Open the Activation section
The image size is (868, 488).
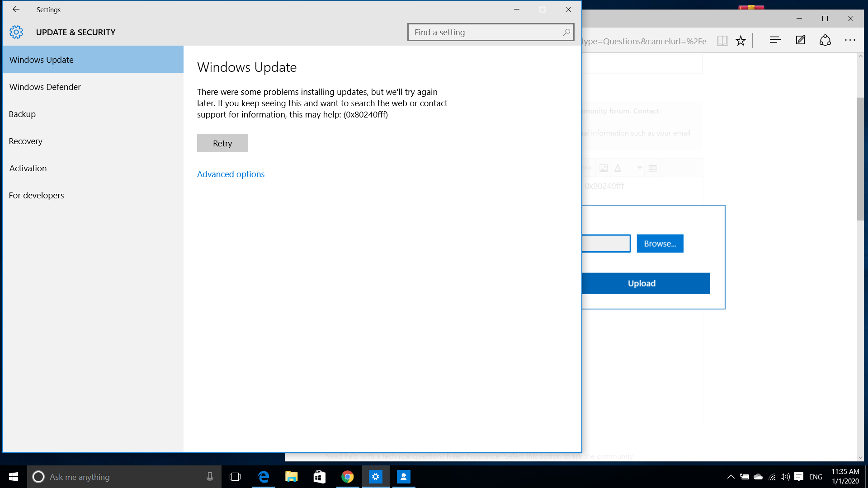click(x=93, y=168)
